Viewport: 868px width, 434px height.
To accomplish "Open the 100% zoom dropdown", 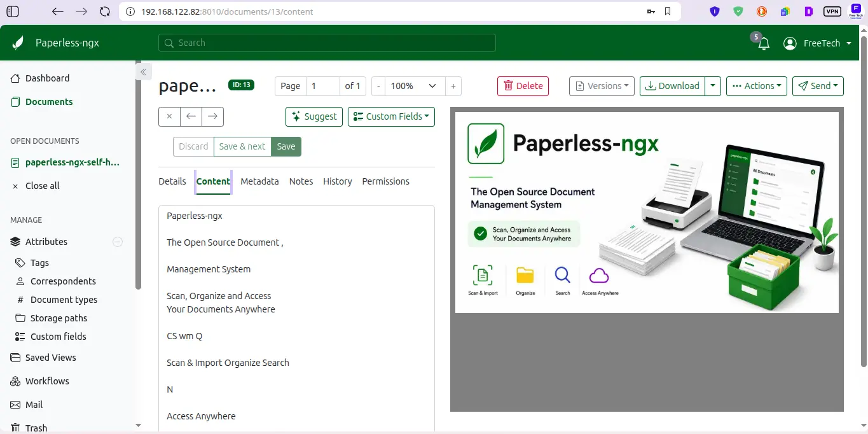I will click(x=415, y=86).
